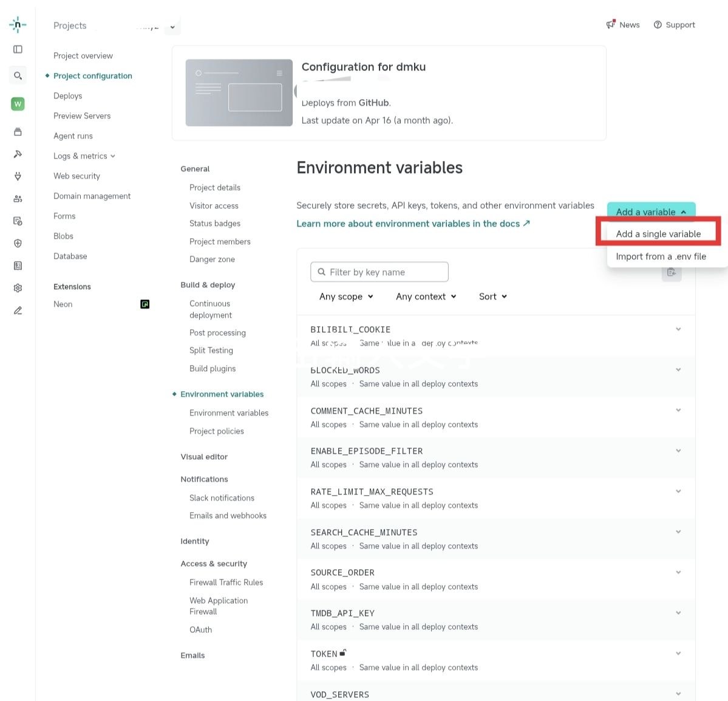Open the shield security icon
The height and width of the screenshot is (701, 728).
coord(18,243)
